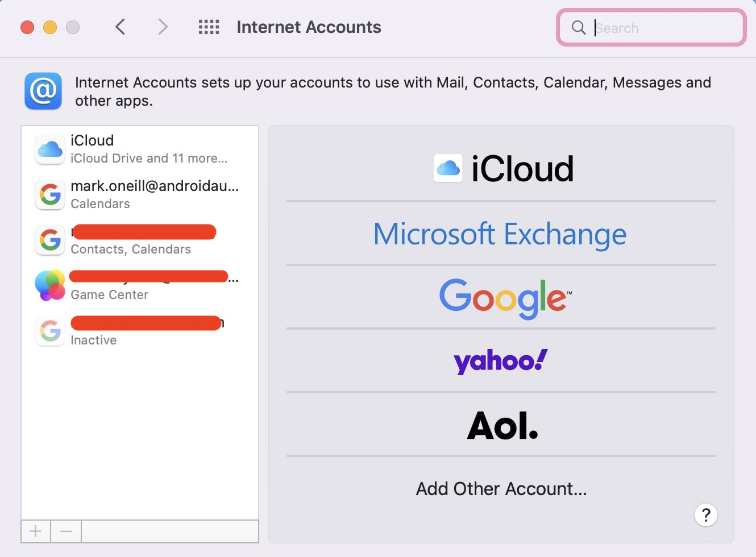
Task: Select the Inactive Google account
Action: coord(139,331)
